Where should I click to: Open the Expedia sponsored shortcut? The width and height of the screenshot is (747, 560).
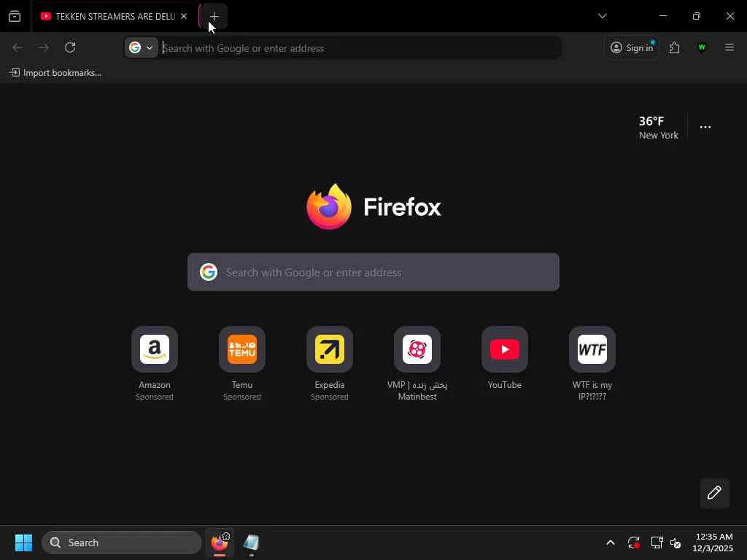coord(330,363)
